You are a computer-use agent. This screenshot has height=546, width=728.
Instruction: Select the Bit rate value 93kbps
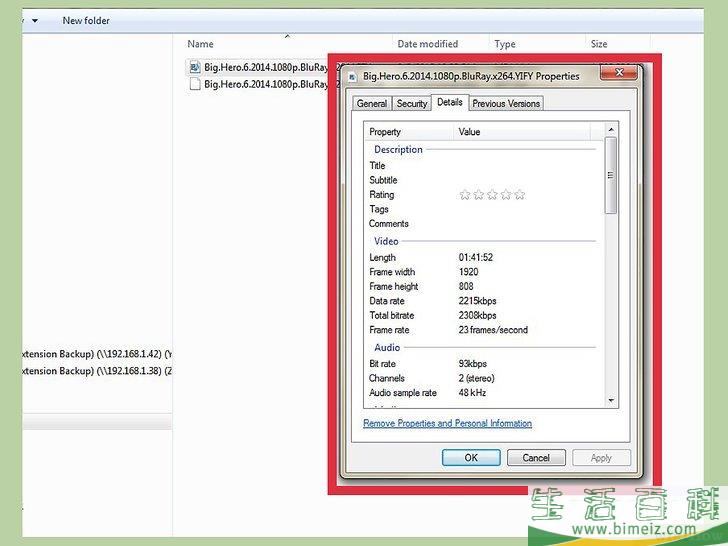pos(473,364)
